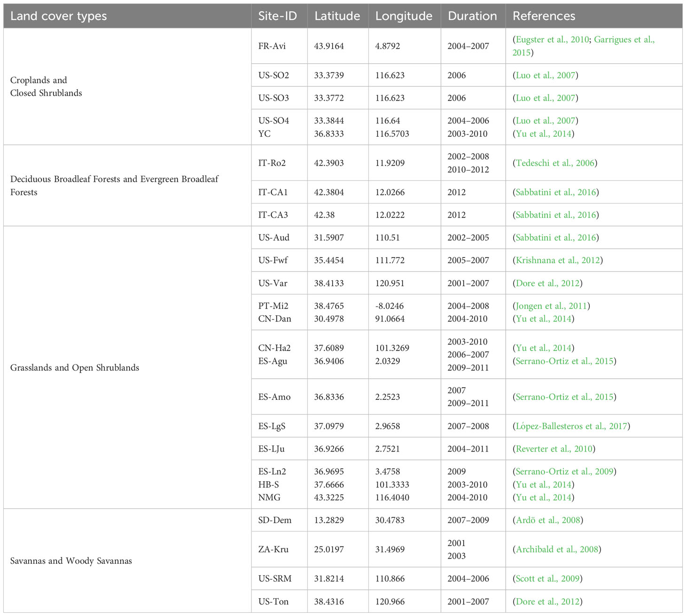This screenshot has width=686, height=616.
Task: Select the SD-Dem site ID
Action: tap(275, 520)
